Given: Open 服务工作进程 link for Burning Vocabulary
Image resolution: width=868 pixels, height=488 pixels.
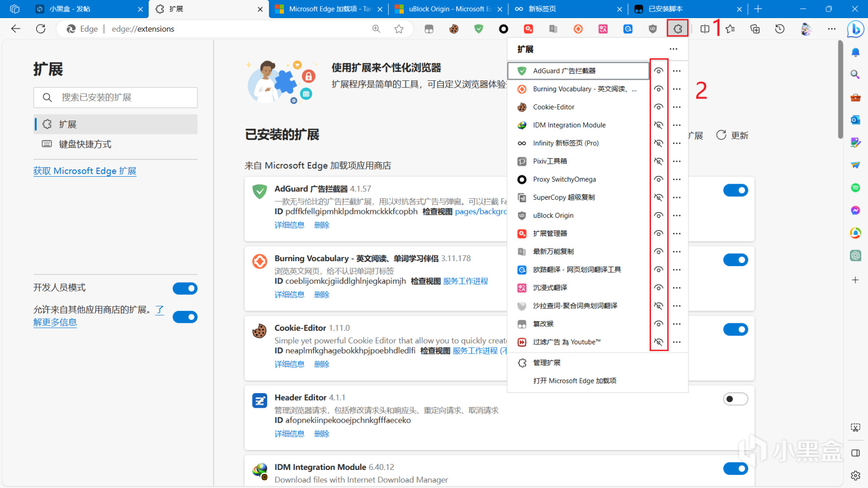Looking at the screenshot, I should 466,281.
